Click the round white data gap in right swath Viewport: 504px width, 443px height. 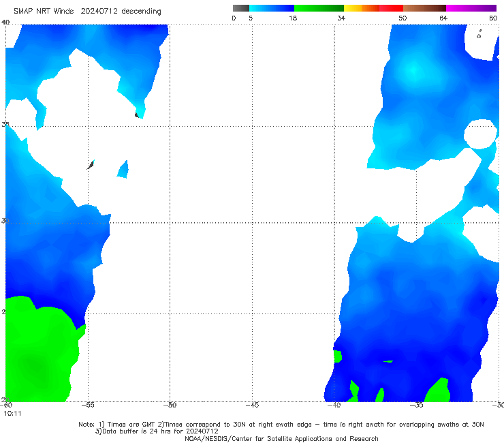(481, 134)
